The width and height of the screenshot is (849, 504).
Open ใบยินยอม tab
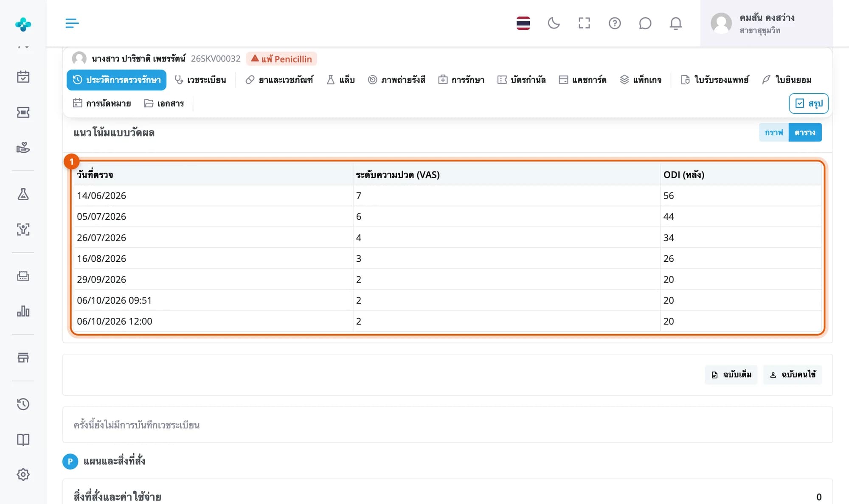coord(787,80)
